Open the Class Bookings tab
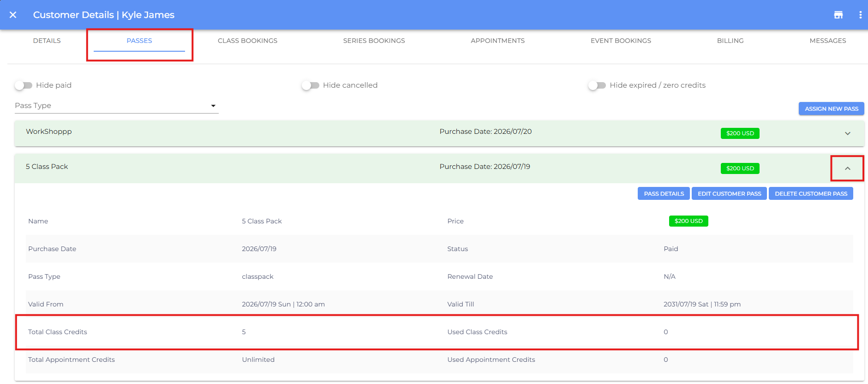 click(247, 41)
